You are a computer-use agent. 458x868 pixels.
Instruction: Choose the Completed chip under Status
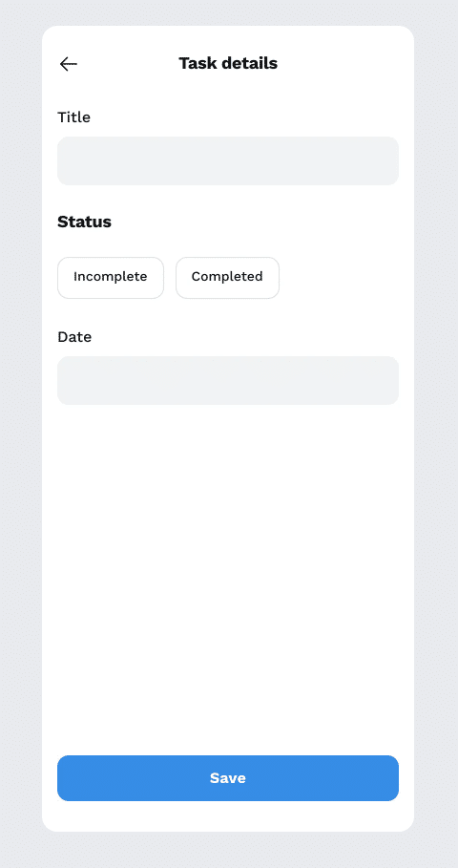click(227, 278)
